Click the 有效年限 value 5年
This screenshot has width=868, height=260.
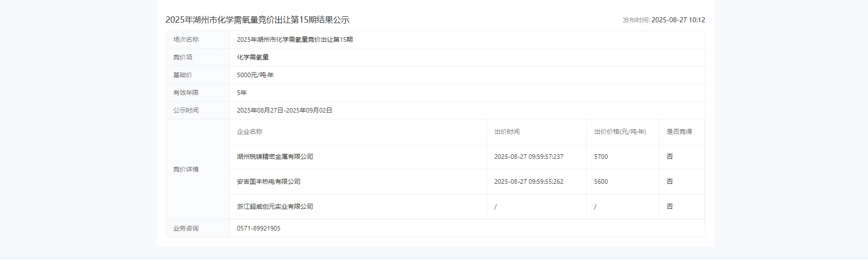(242, 93)
